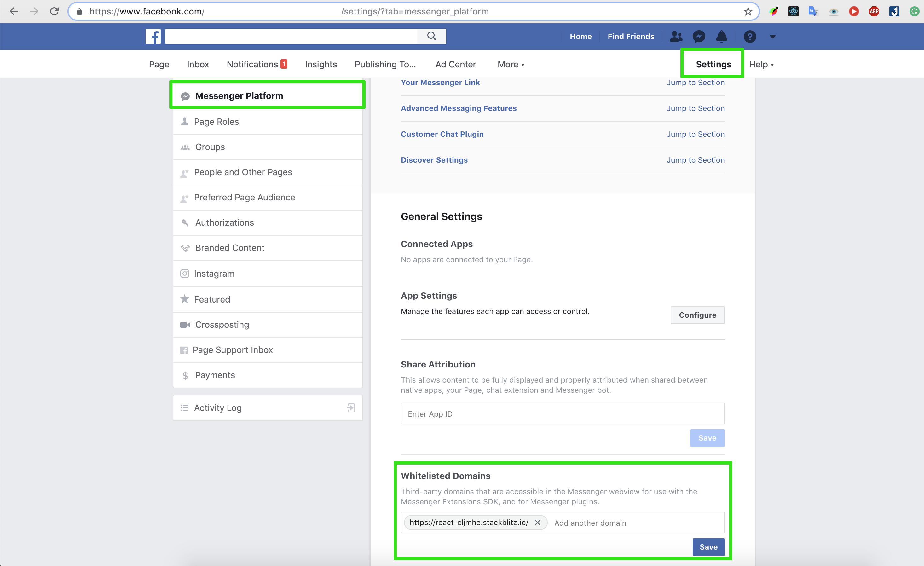Switch to the Insights tab

(321, 65)
